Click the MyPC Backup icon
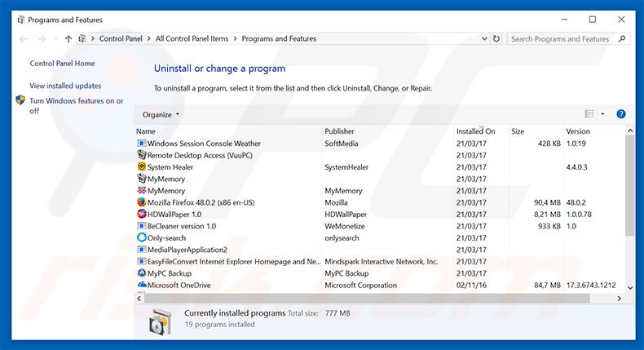644x350 pixels. click(x=141, y=272)
